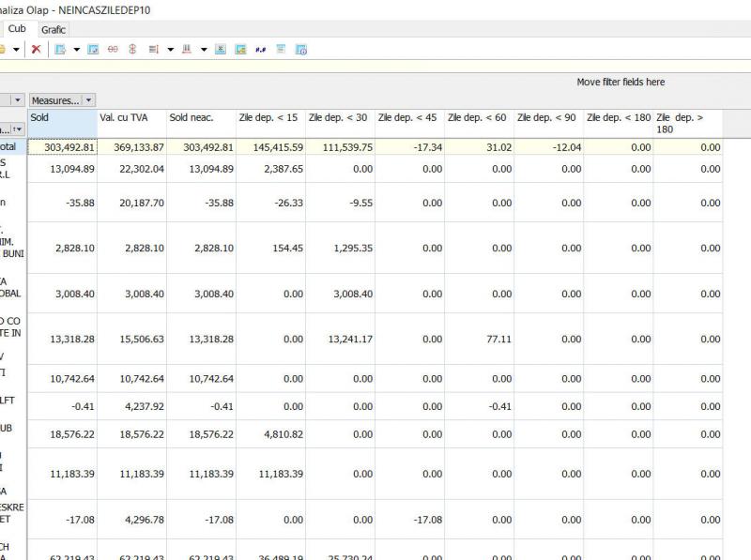Viewport: 751px width, 560px height.
Task: Click the red horizontal linked-circles icon
Action: [114, 49]
